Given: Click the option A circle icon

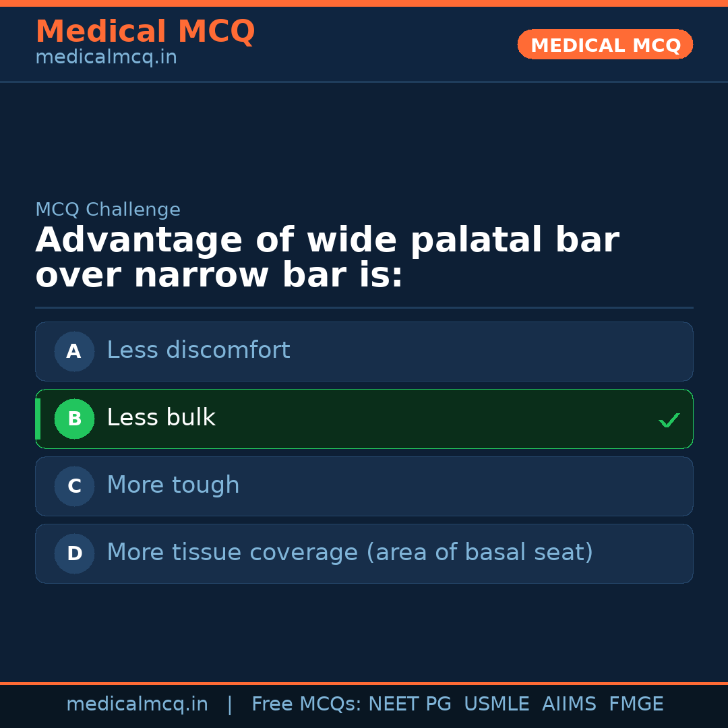Looking at the screenshot, I should 74,351.
